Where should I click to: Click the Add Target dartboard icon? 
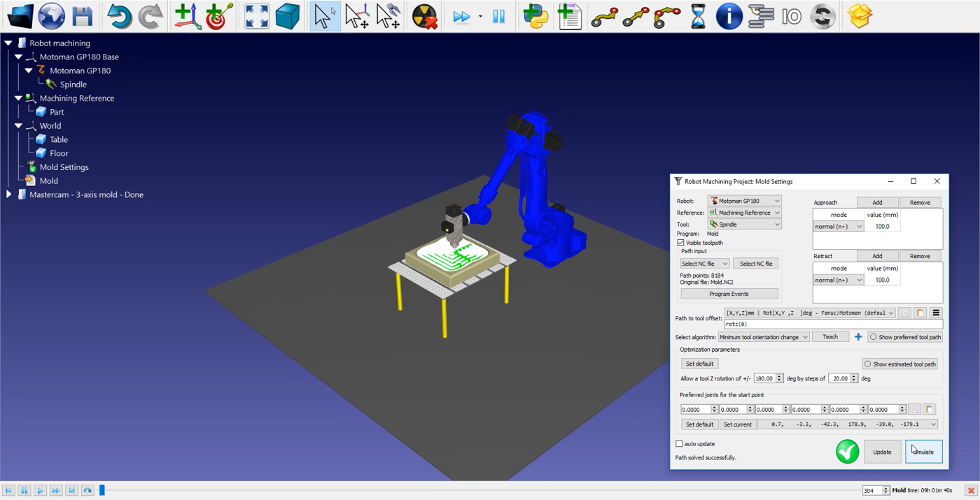point(218,15)
